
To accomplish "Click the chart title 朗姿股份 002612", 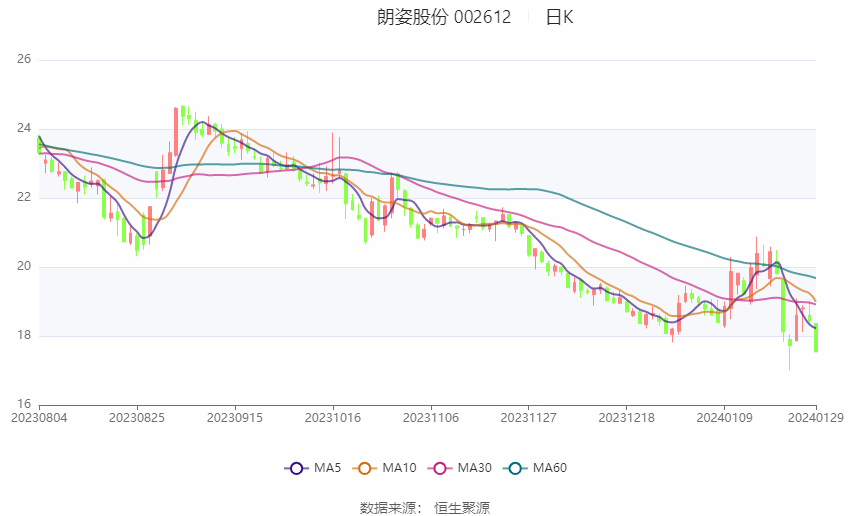I will tap(444, 17).
